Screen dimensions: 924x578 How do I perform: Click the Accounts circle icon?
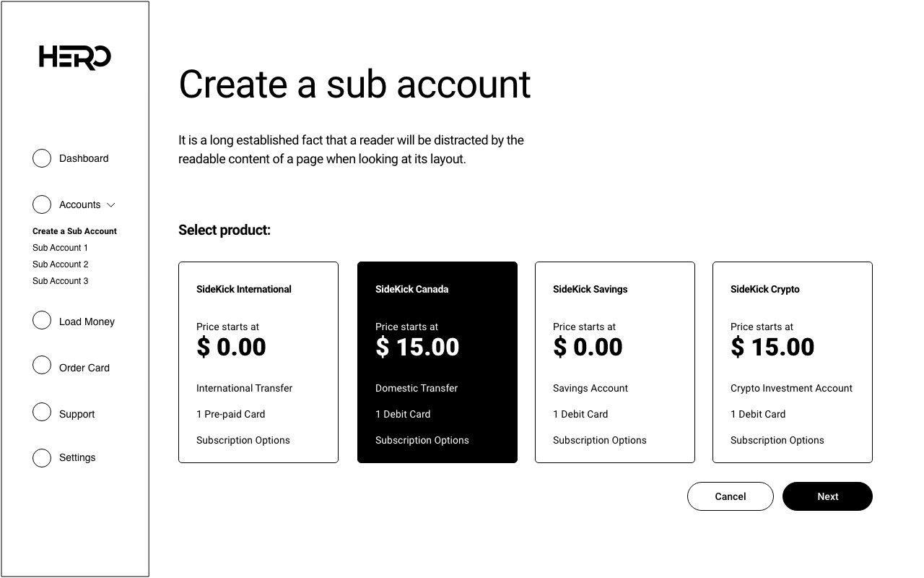(42, 204)
